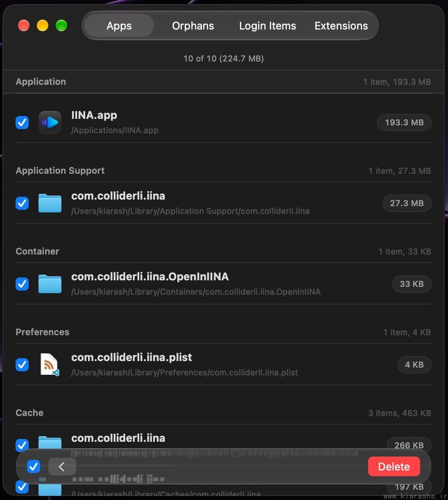Click the 27.3 MB size badge
This screenshot has height=500, width=448.
point(407,203)
